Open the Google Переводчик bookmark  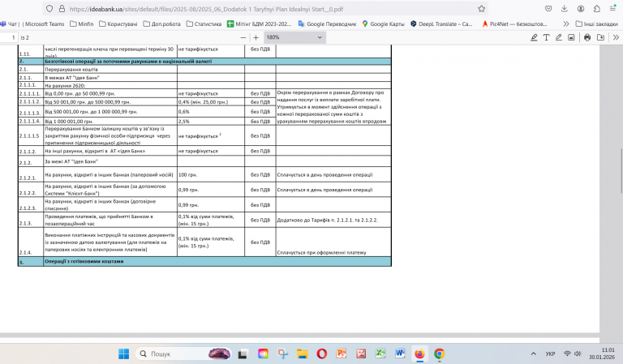point(327,24)
